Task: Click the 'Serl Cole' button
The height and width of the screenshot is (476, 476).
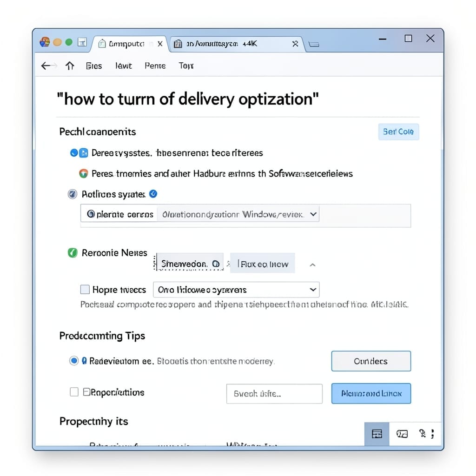Action: [398, 132]
